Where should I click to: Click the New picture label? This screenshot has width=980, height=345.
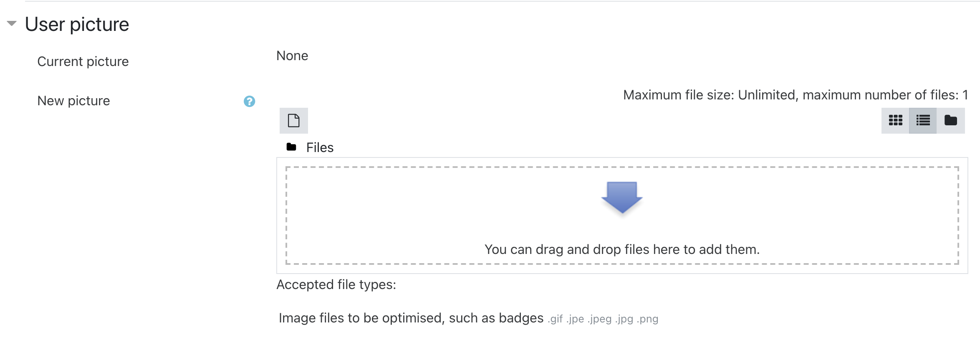pyautogui.click(x=73, y=101)
